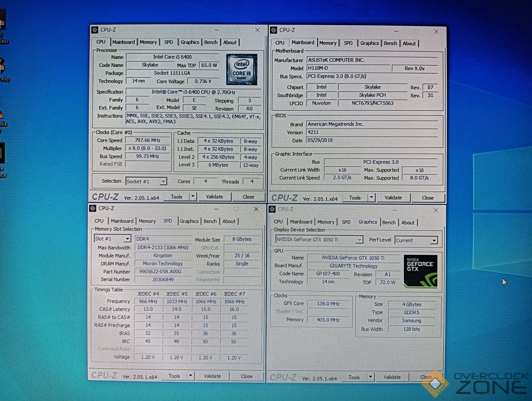The height and width of the screenshot is (401, 532).
Task: Click Tools button in Mainboard window
Action: coord(355,198)
